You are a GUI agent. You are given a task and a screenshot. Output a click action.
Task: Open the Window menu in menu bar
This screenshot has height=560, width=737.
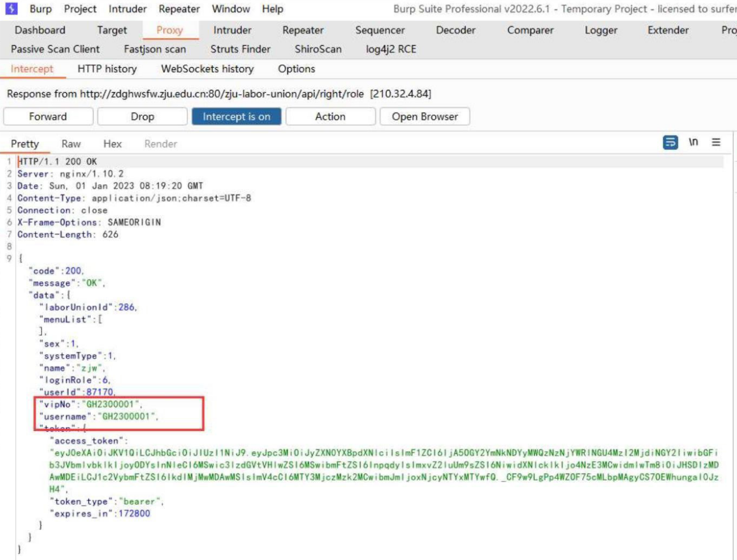tap(230, 9)
